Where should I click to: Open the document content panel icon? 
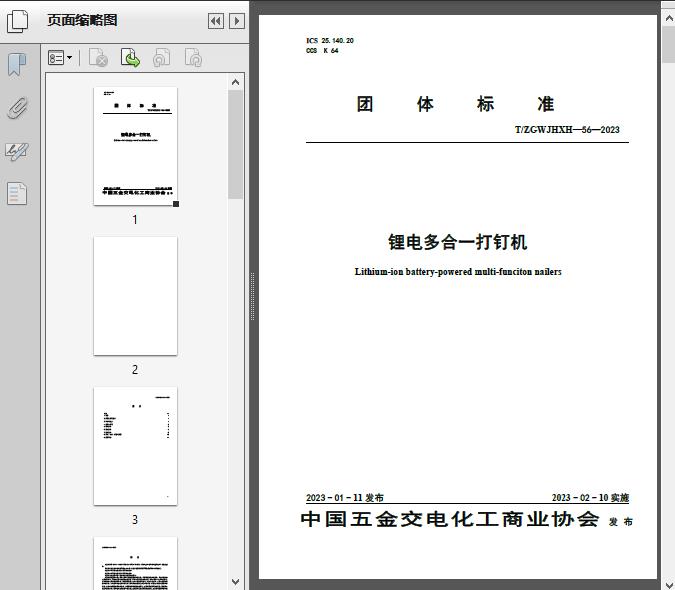click(17, 194)
